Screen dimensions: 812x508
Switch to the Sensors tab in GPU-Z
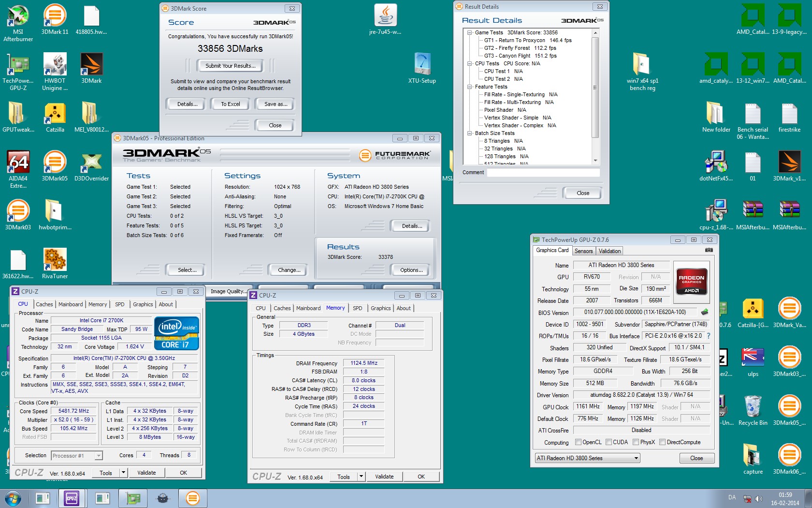click(583, 251)
